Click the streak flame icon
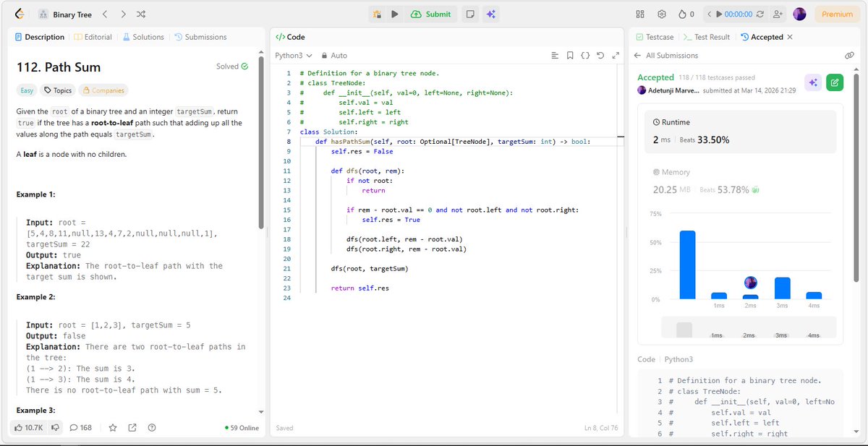The width and height of the screenshot is (868, 446). tap(681, 14)
